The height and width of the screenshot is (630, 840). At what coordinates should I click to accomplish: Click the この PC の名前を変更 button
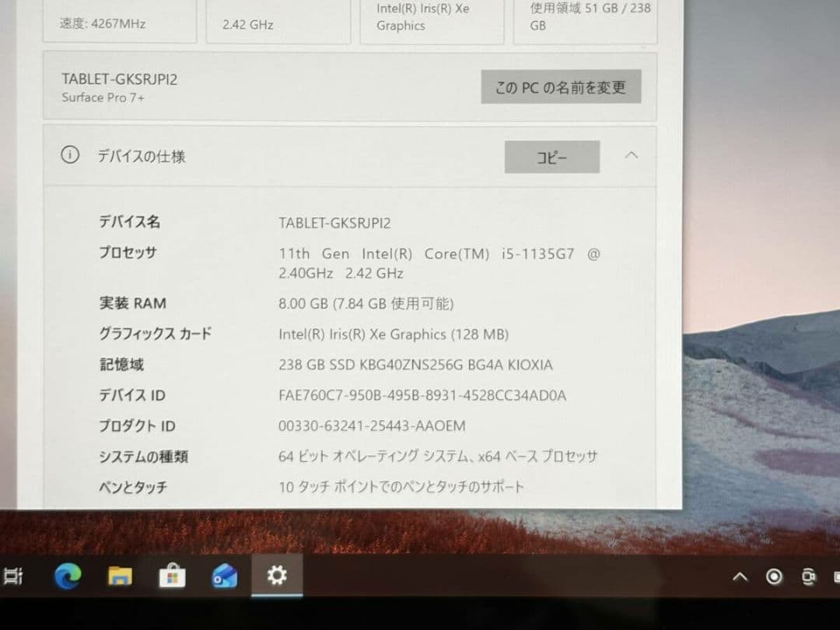coord(561,87)
